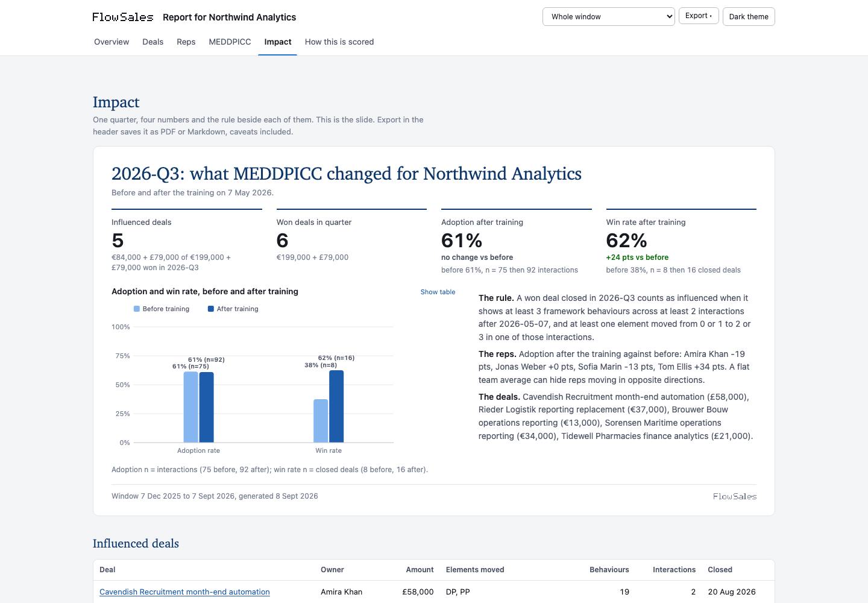Click the '2026-Q3: what MEDDPICC changed' heading
The image size is (868, 603).
(347, 174)
